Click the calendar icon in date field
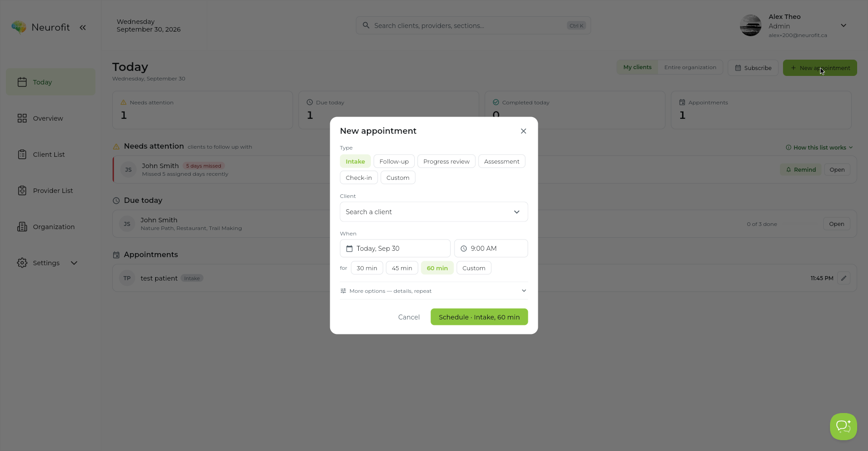Image resolution: width=868 pixels, height=451 pixels. (x=349, y=249)
